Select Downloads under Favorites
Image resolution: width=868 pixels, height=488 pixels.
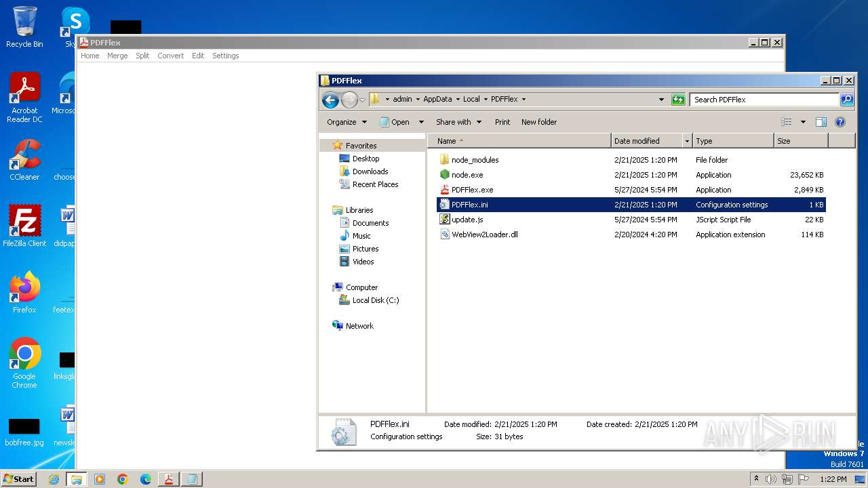click(370, 171)
